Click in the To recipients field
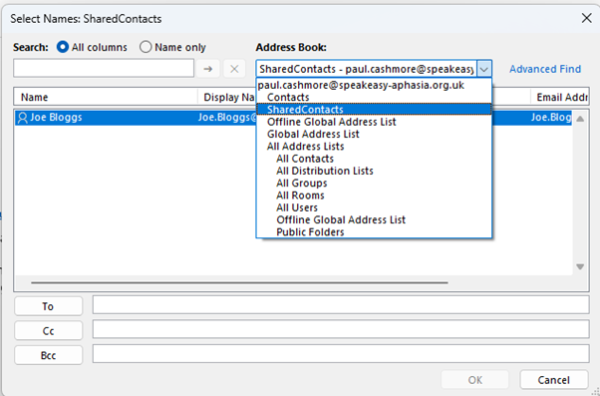Image resolution: width=600 pixels, height=396 pixels. (341, 305)
